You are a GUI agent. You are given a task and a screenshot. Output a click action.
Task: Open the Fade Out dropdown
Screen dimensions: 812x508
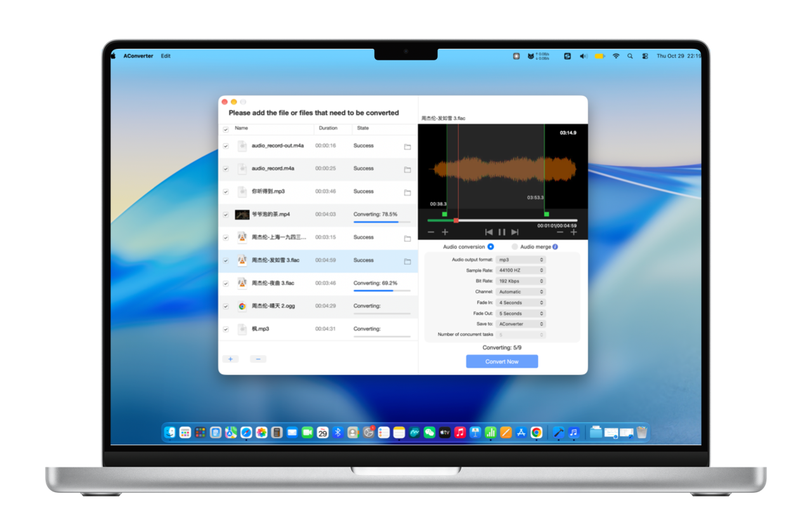tap(520, 314)
